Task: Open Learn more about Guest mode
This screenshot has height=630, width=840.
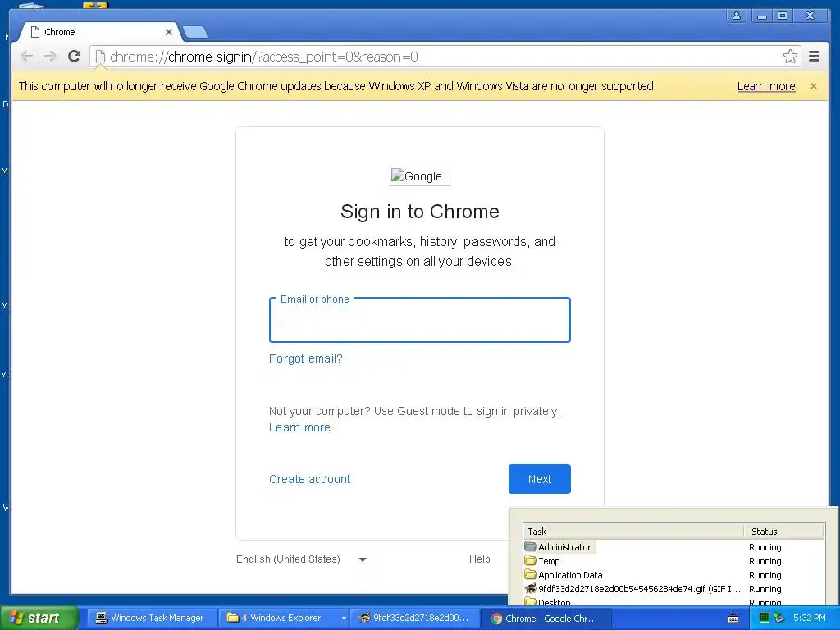Action: pyautogui.click(x=299, y=427)
